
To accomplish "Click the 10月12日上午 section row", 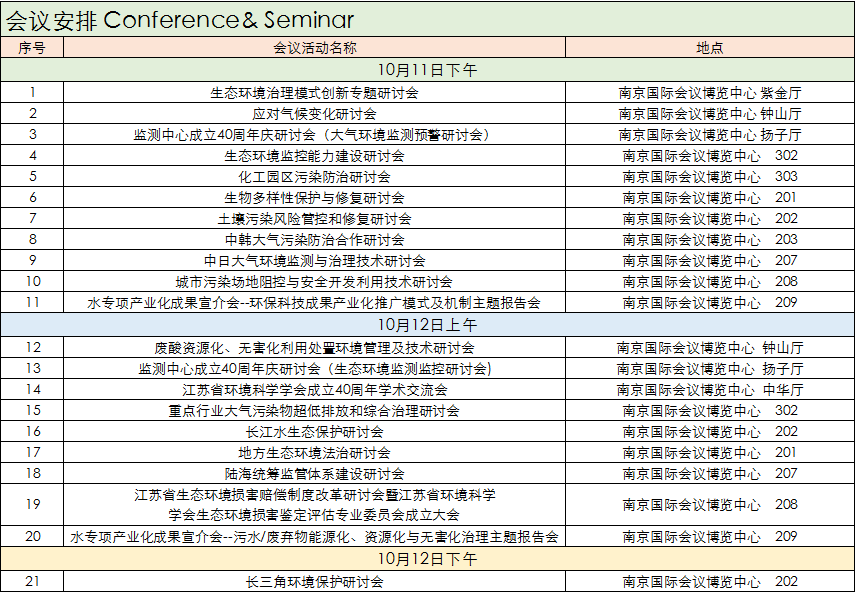I will click(428, 325).
